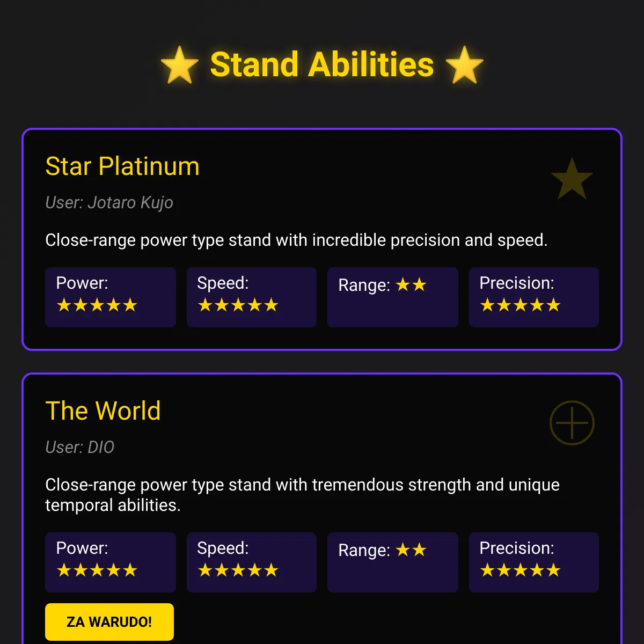
Task: Select The World's Speed stat box
Action: [x=252, y=562]
